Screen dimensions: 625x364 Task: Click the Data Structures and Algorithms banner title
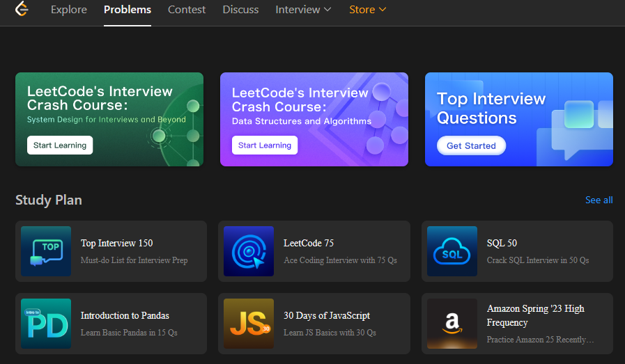point(300,100)
